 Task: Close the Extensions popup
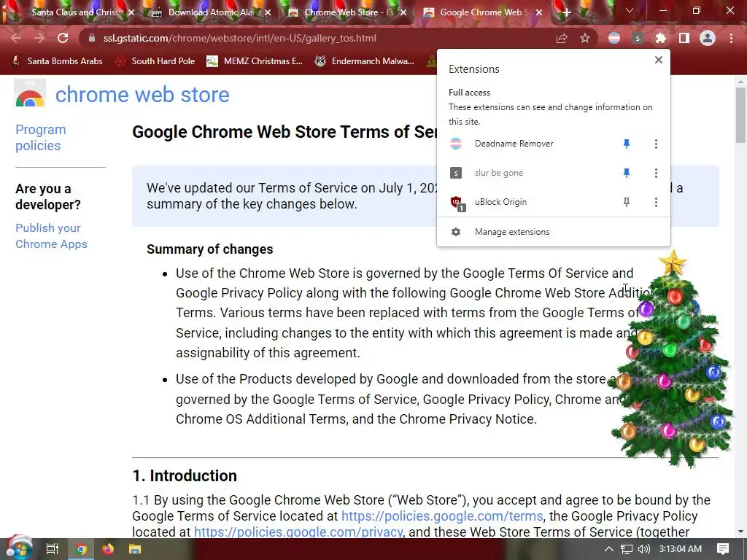click(x=659, y=60)
